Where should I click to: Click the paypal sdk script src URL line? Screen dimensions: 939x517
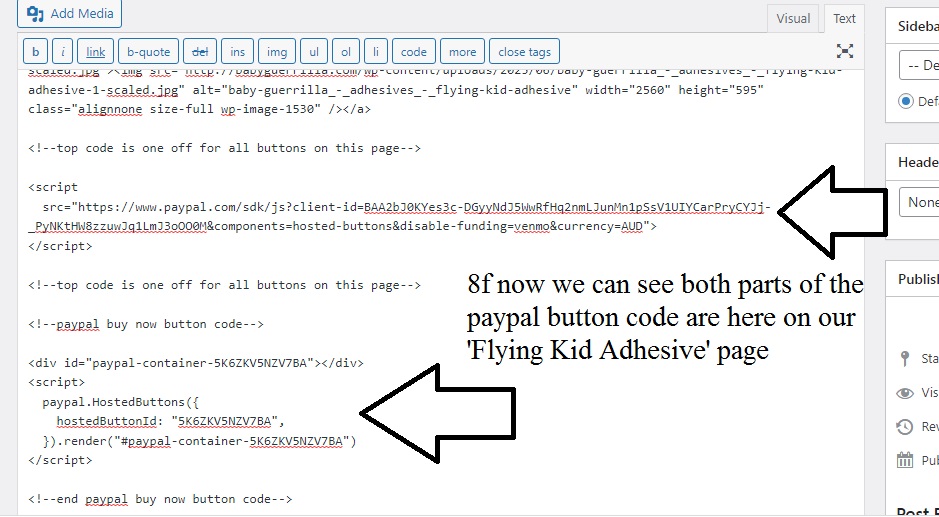407,207
